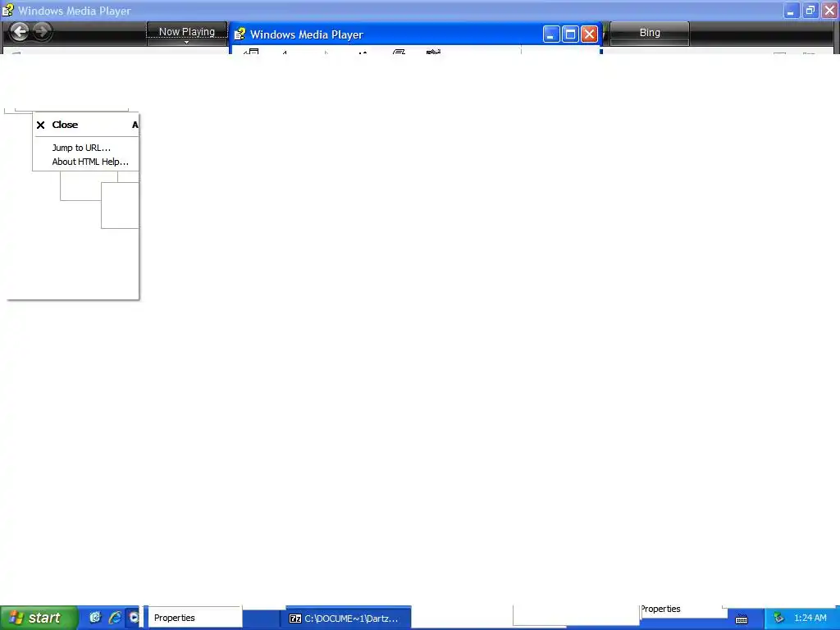840x630 pixels.
Task: Maximize the inner Windows Media Player window
Action: [x=571, y=34]
